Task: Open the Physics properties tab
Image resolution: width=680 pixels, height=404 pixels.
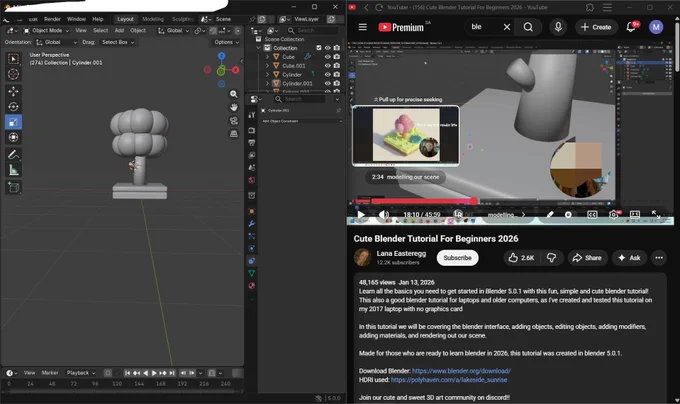Action: pyautogui.click(x=252, y=248)
